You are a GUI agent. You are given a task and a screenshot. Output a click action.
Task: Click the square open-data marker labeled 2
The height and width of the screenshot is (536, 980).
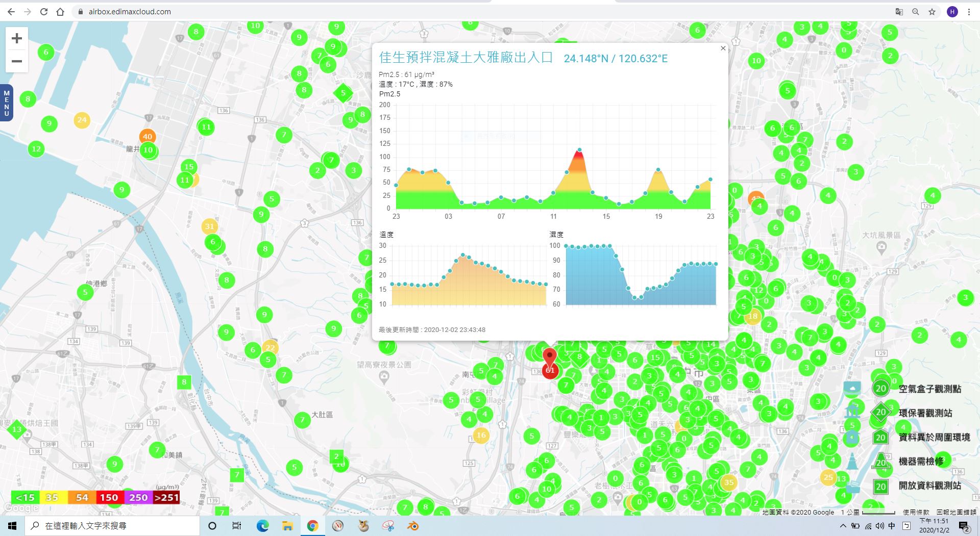coord(336,456)
